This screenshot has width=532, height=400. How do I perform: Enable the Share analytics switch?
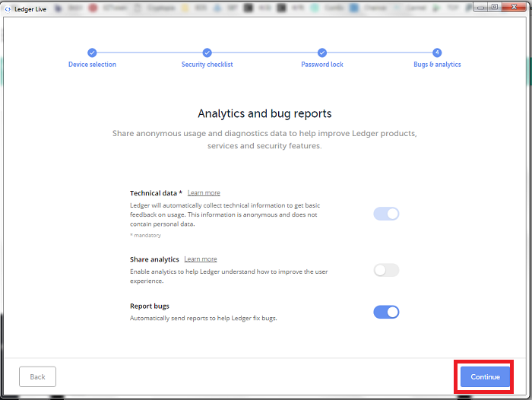tap(386, 270)
